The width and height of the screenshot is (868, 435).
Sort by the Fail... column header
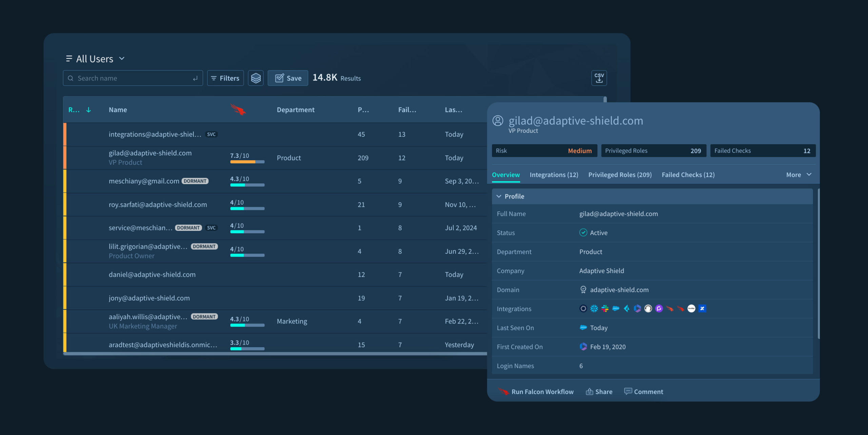(x=407, y=110)
